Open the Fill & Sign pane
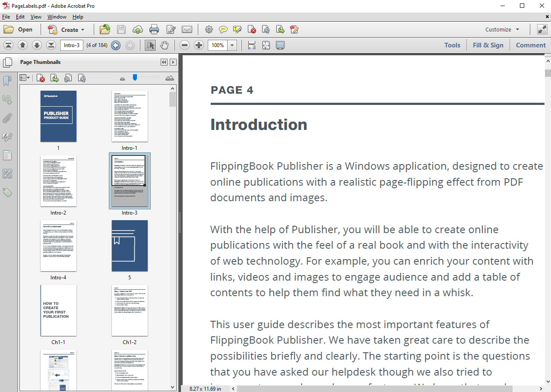Image resolution: width=551 pixels, height=392 pixels. (488, 45)
